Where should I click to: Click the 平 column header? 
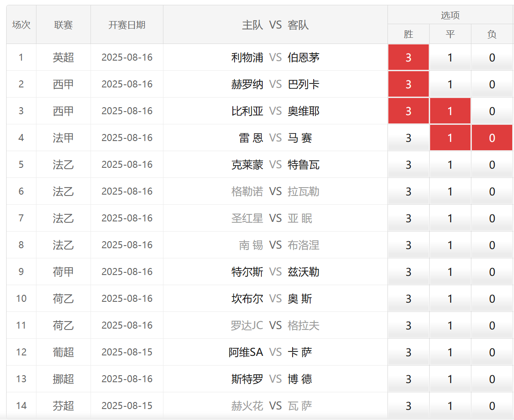[450, 34]
